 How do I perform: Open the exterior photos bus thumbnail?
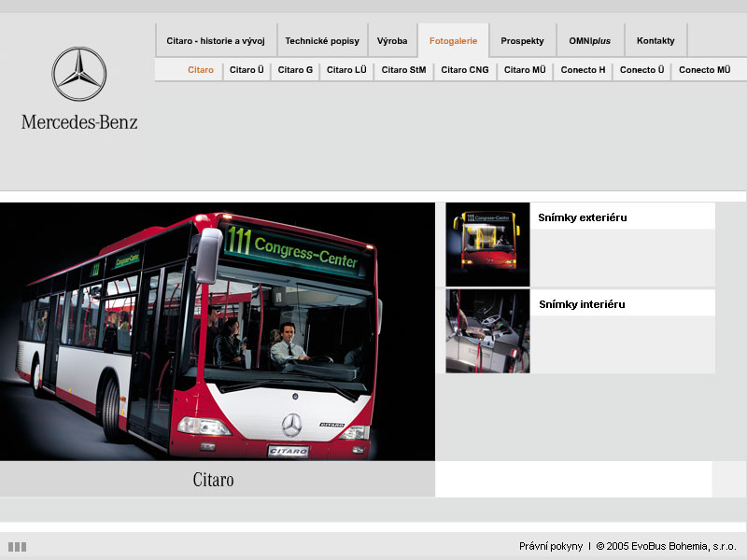point(487,245)
